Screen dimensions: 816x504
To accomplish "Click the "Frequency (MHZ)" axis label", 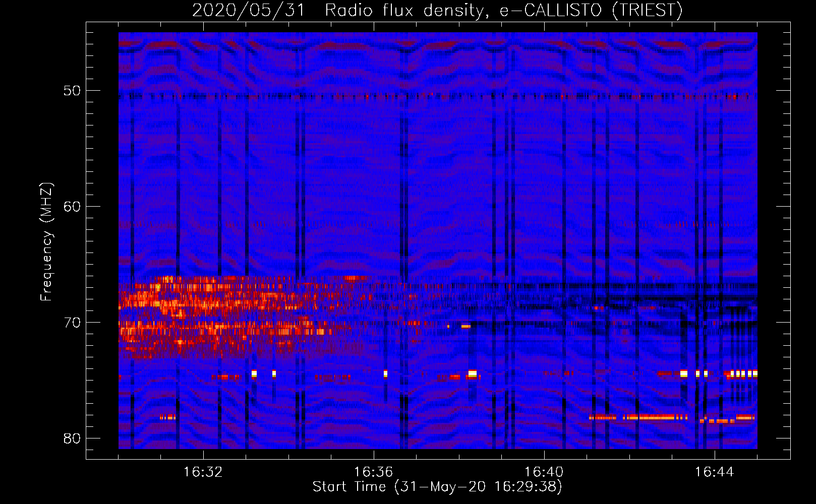I will (46, 242).
